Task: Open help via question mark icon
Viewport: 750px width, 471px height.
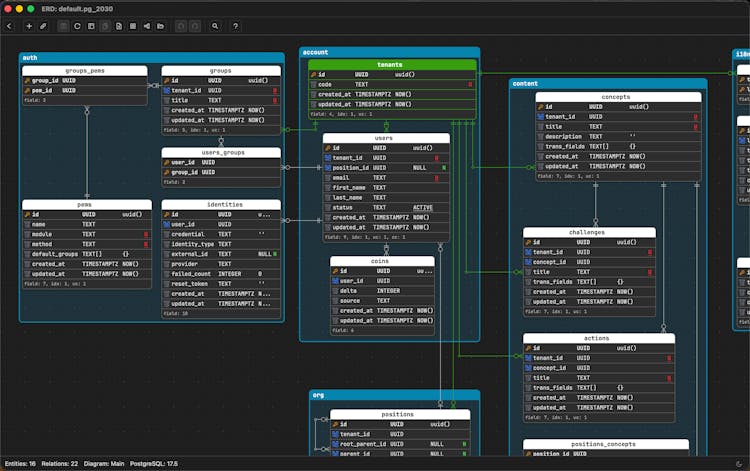Action: click(235, 26)
